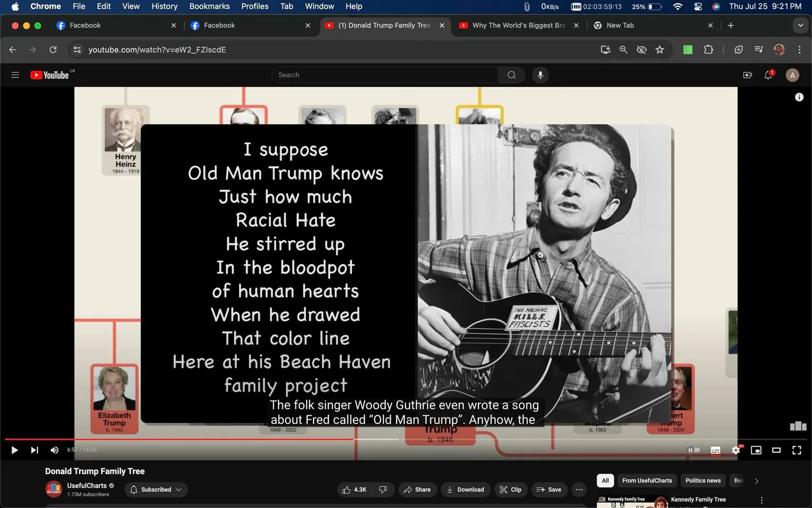
Task: Click video title Donald Trump Family Tree
Action: point(95,471)
